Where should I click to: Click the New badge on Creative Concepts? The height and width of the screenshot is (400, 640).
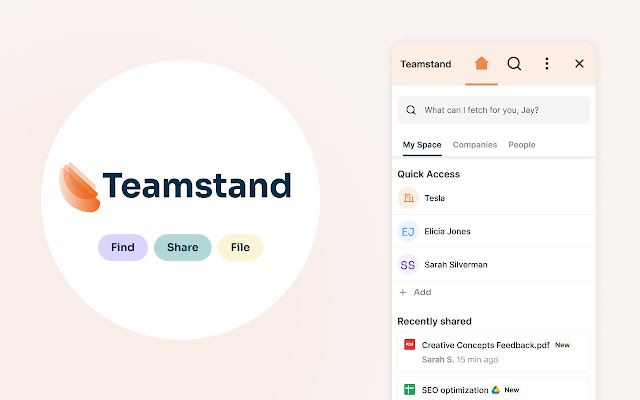click(562, 345)
